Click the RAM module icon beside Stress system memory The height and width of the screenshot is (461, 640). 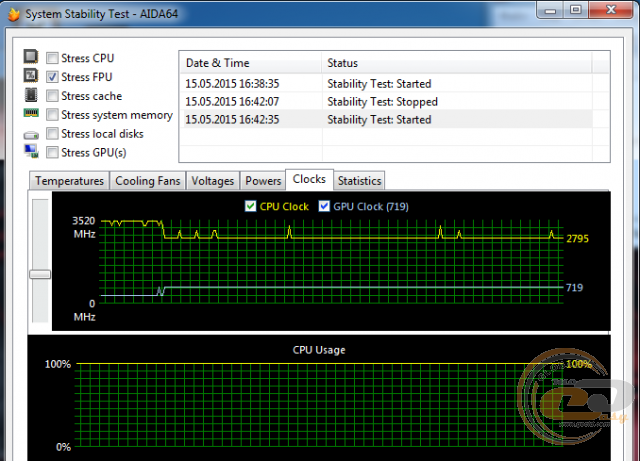[31, 113]
